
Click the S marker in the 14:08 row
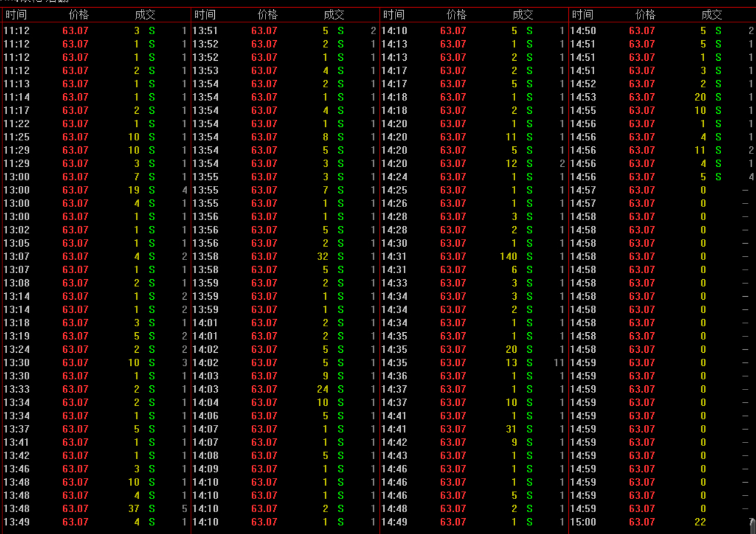pyautogui.click(x=341, y=456)
